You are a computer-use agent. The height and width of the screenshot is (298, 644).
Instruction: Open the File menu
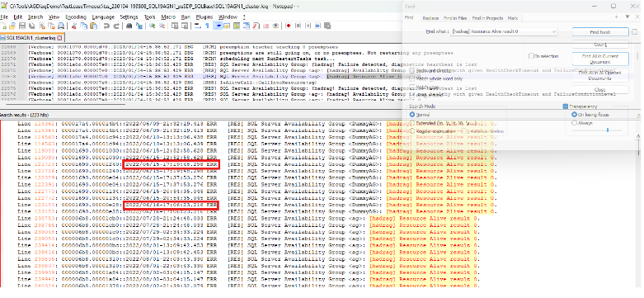coord(4,17)
